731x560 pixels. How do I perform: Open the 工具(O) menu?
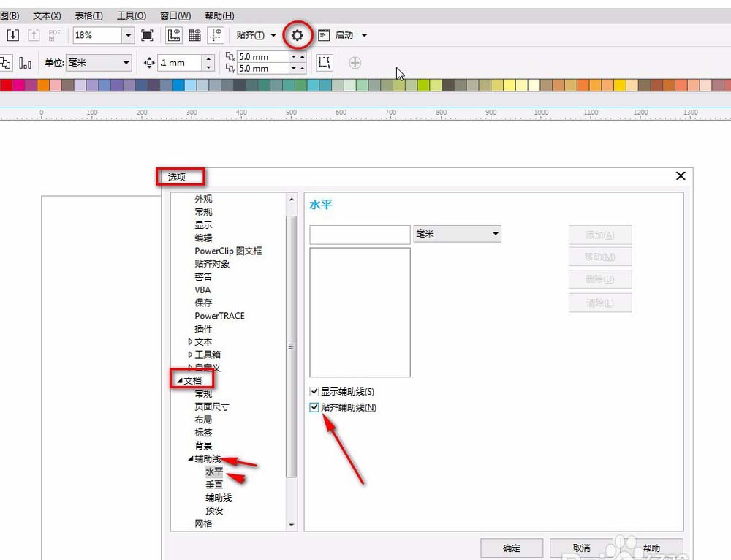click(131, 16)
